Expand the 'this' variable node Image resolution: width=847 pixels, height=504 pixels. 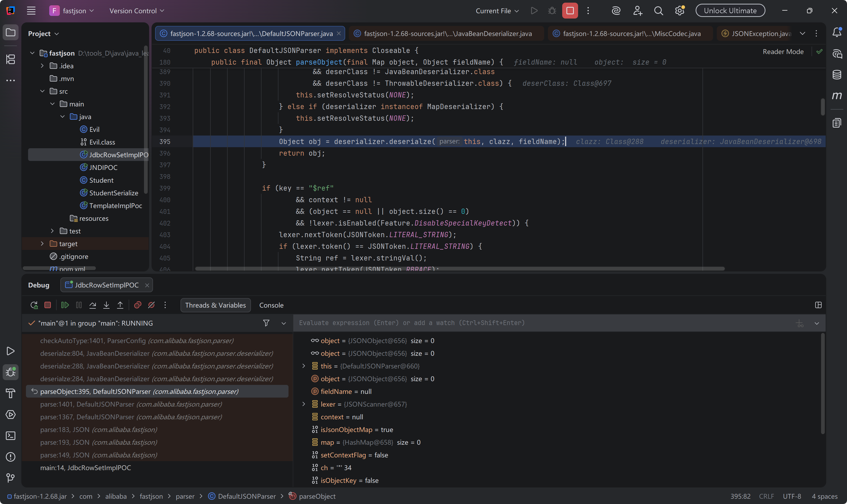click(x=304, y=366)
